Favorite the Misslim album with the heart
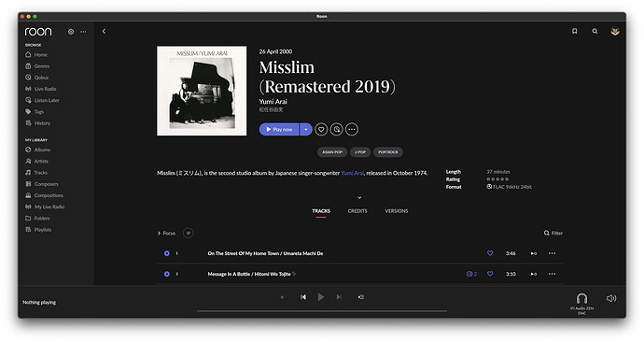Screen dimensions: 644x342 tap(321, 130)
